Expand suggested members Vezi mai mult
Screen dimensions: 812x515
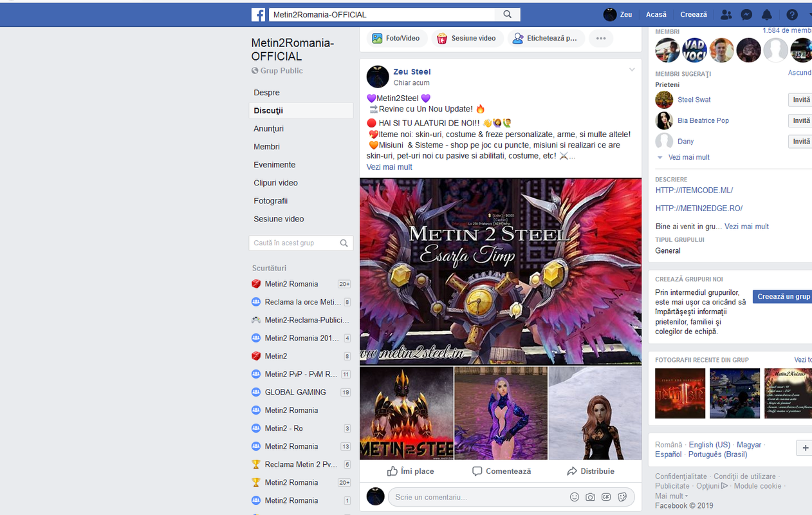pos(688,157)
